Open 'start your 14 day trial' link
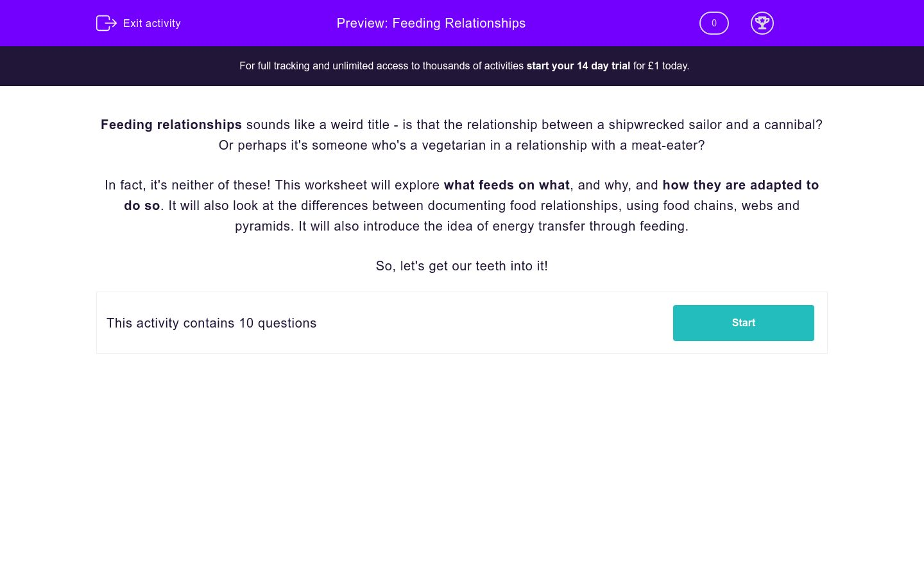The height and width of the screenshot is (578, 924). tap(577, 66)
